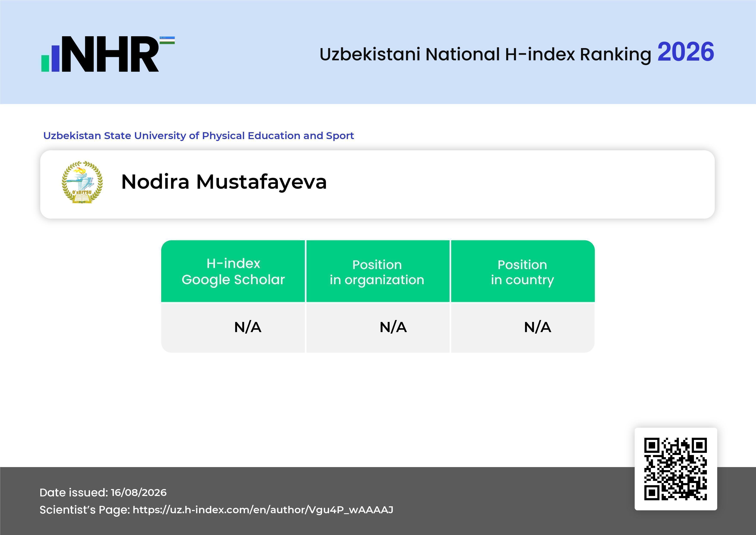Click the blue bar in NHR logo
This screenshot has width=756, height=535.
coord(56,58)
